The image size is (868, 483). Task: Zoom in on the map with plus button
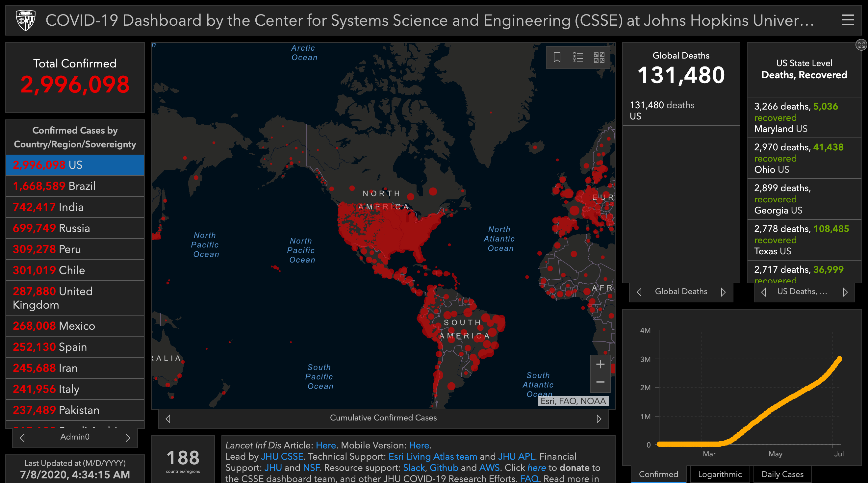(x=600, y=364)
